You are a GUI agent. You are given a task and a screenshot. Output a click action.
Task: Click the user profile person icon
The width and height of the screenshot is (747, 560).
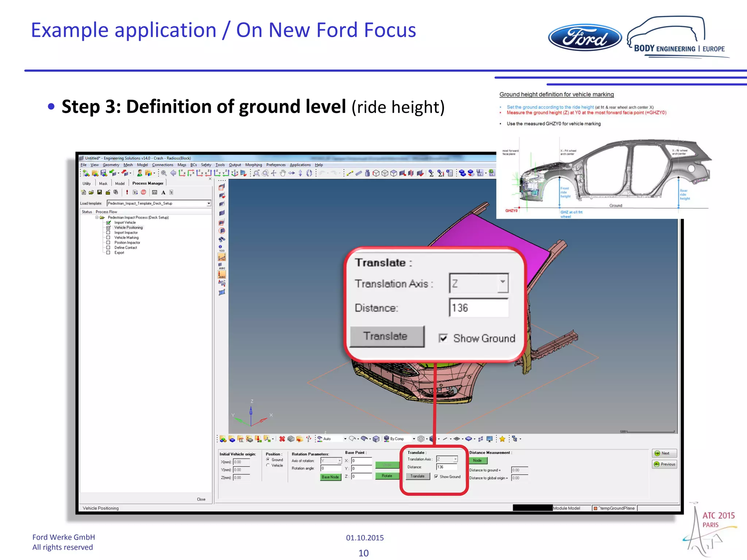pos(140,173)
